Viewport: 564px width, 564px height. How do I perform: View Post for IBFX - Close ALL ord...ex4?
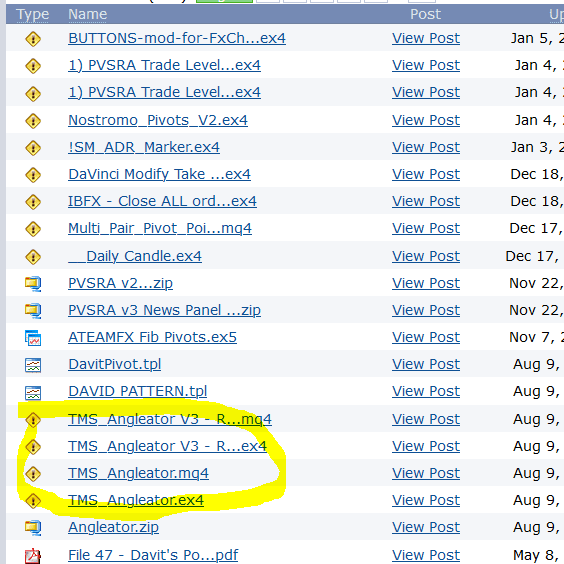click(x=426, y=201)
